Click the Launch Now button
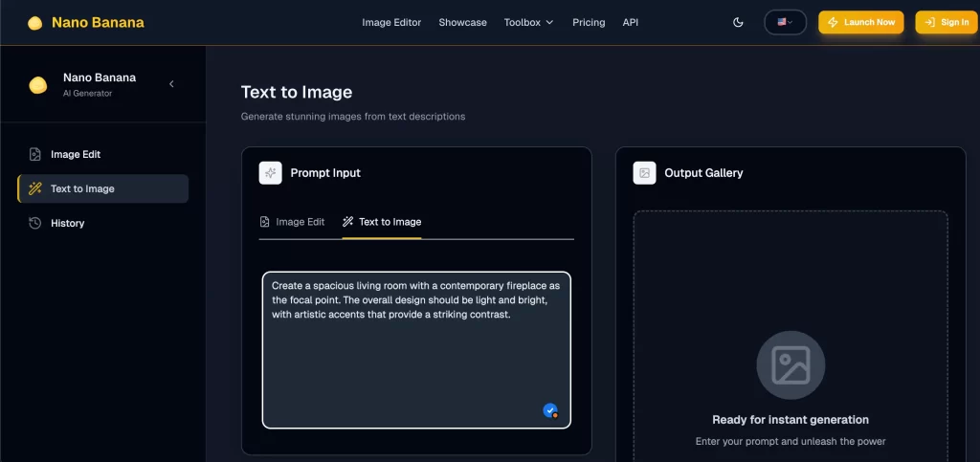 (860, 22)
